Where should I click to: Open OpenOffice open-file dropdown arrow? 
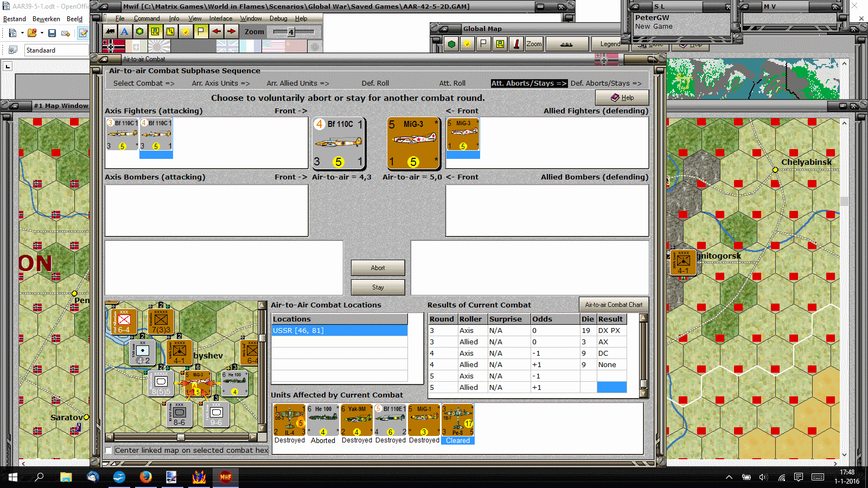[x=42, y=33]
